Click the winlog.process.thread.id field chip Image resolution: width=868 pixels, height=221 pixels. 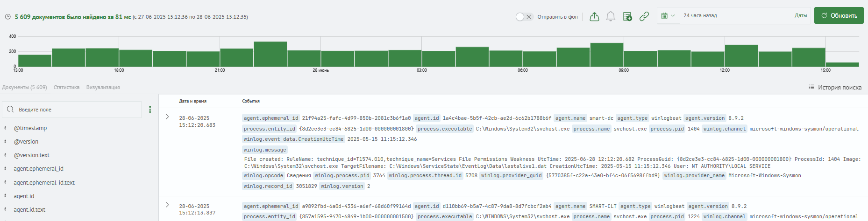(425, 175)
